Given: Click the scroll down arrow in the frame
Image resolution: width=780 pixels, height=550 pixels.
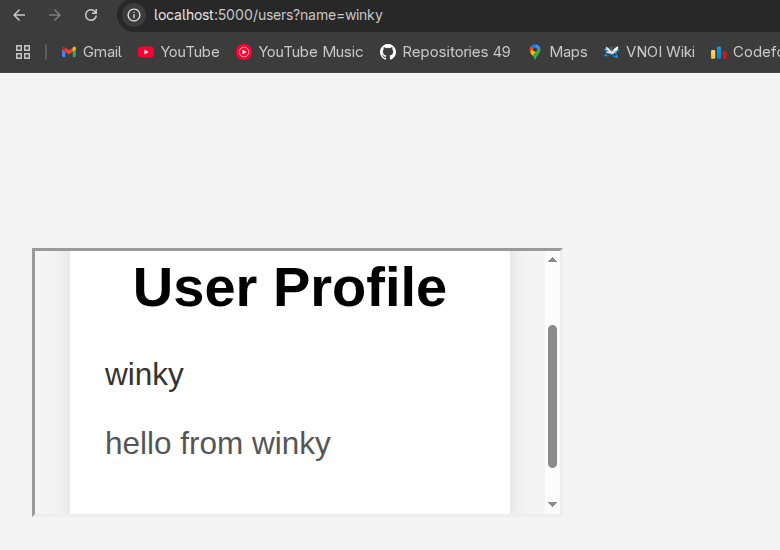Looking at the screenshot, I should point(552,504).
